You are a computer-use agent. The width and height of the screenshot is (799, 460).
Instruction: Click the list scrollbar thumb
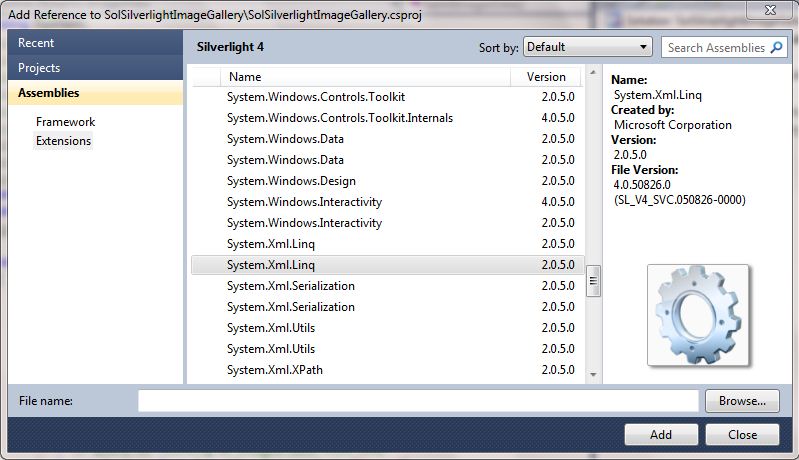click(x=593, y=281)
